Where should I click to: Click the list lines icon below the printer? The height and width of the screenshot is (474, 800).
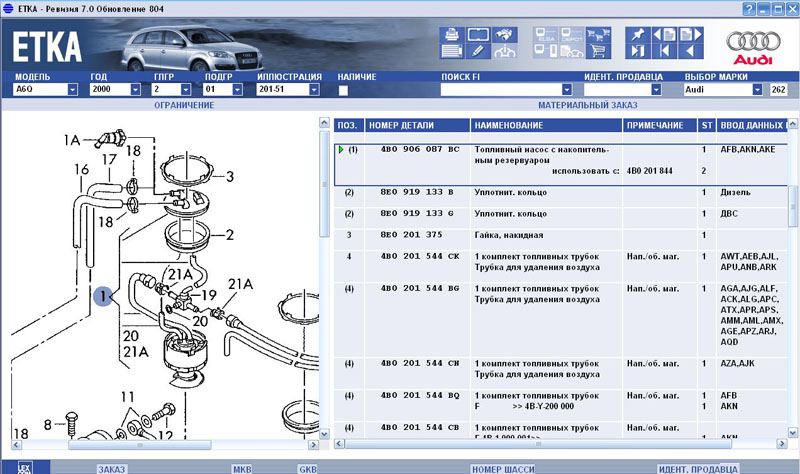tap(451, 50)
